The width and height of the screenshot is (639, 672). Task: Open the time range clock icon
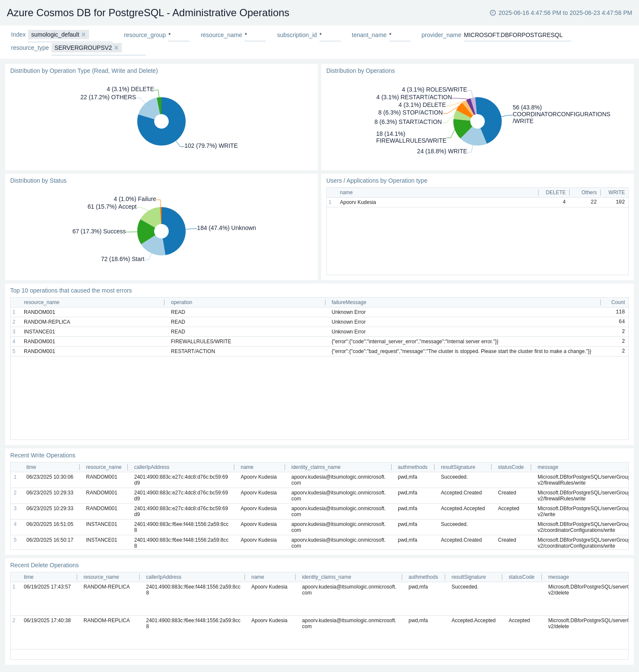tap(493, 13)
